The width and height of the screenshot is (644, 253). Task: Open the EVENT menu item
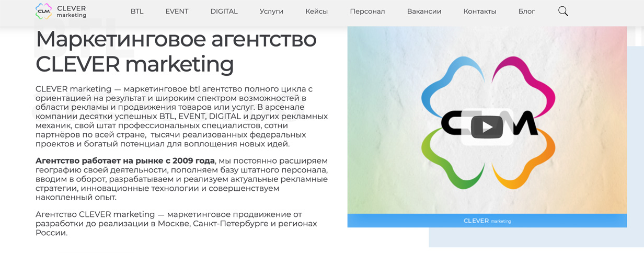(x=177, y=11)
